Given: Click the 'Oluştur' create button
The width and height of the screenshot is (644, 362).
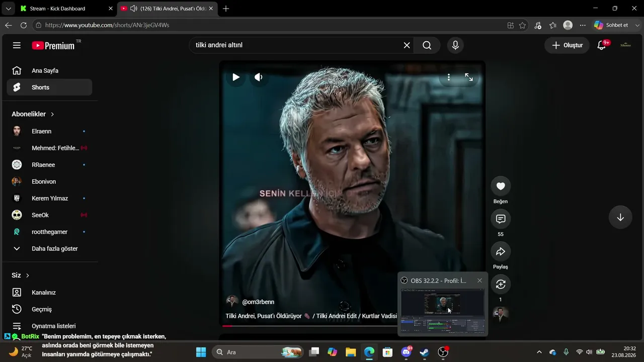Looking at the screenshot, I should (567, 45).
